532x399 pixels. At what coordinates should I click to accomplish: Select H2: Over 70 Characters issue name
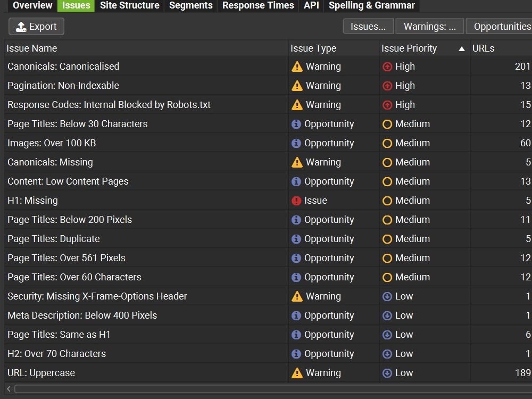[57, 354]
